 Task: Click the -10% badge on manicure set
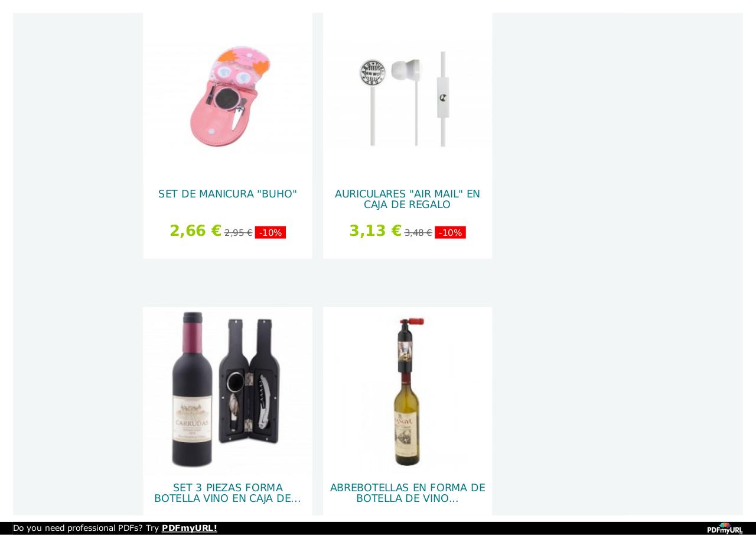(x=271, y=233)
